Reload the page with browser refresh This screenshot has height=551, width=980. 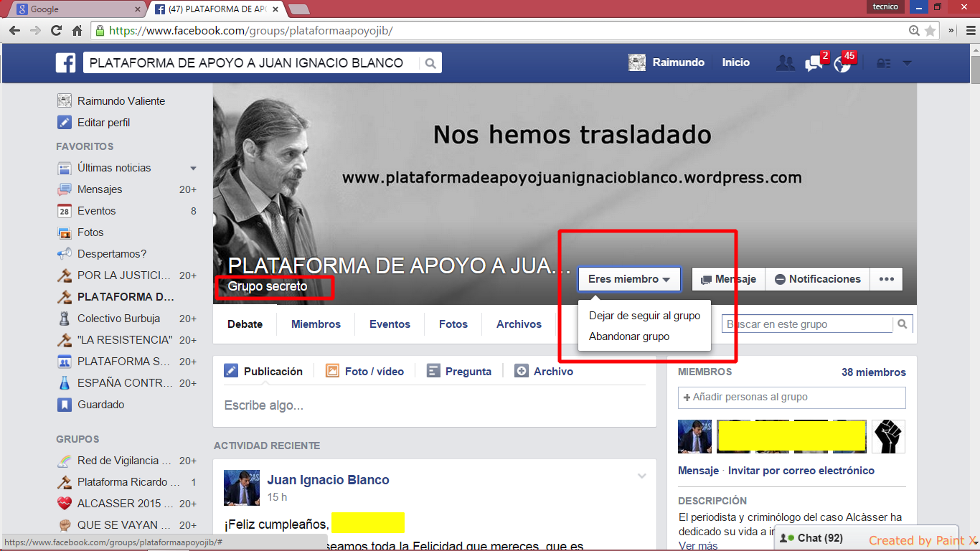(56, 31)
